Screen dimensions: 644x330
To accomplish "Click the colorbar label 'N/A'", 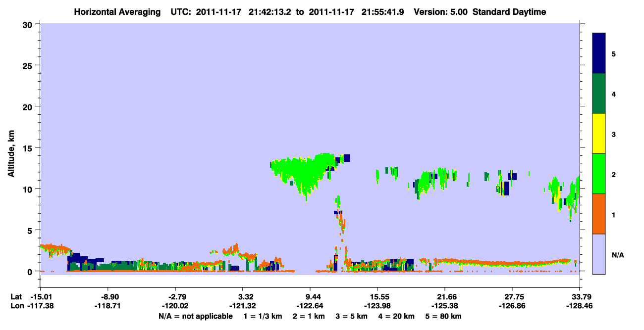I will 617,255.
